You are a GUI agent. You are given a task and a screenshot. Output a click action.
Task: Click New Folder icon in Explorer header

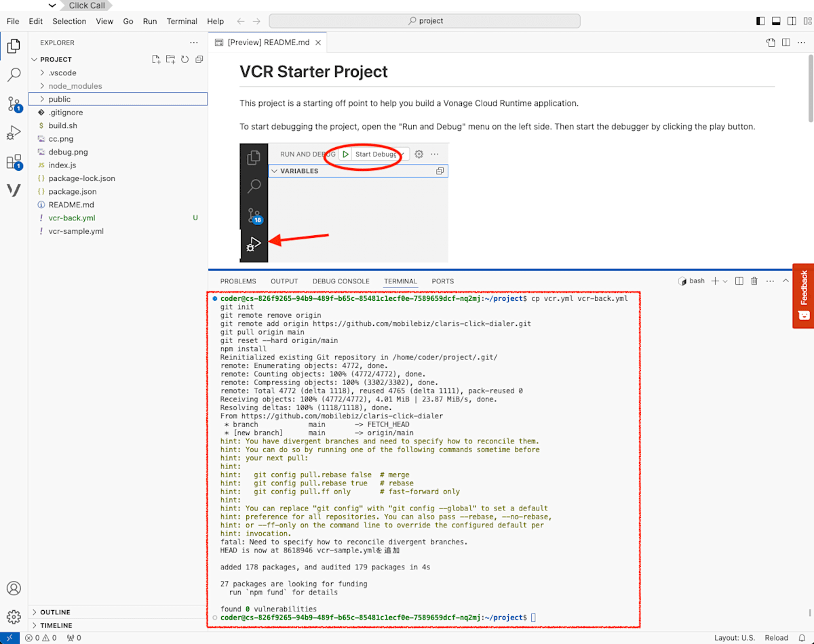click(x=170, y=59)
